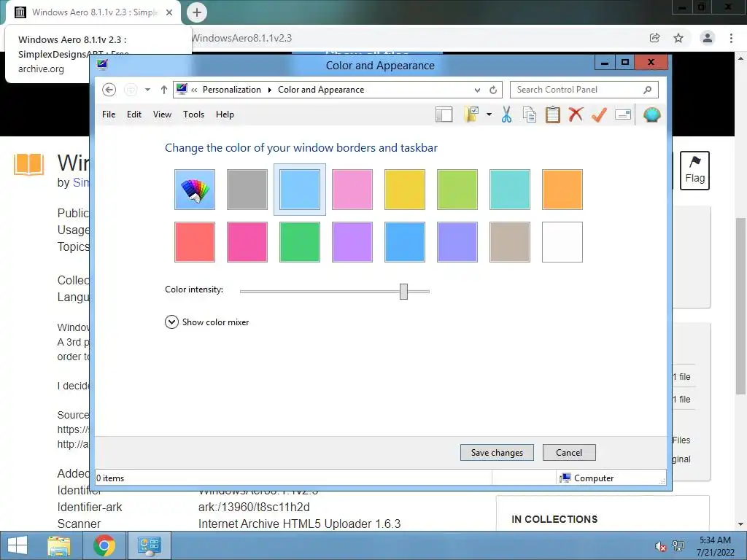Choose the tan brown swatch
This screenshot has height=560, width=747.
510,242
